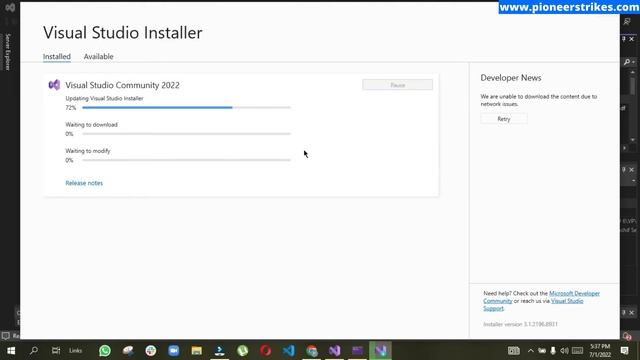The width and height of the screenshot is (640, 360).
Task: Click the Visual Studio Community 2022 title
Action: tap(122, 85)
